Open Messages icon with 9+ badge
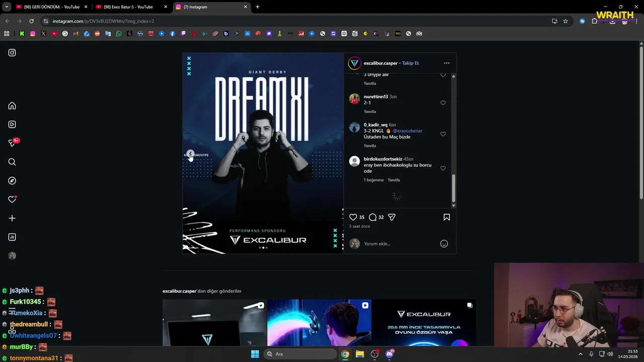The width and height of the screenshot is (644, 362). point(12,143)
